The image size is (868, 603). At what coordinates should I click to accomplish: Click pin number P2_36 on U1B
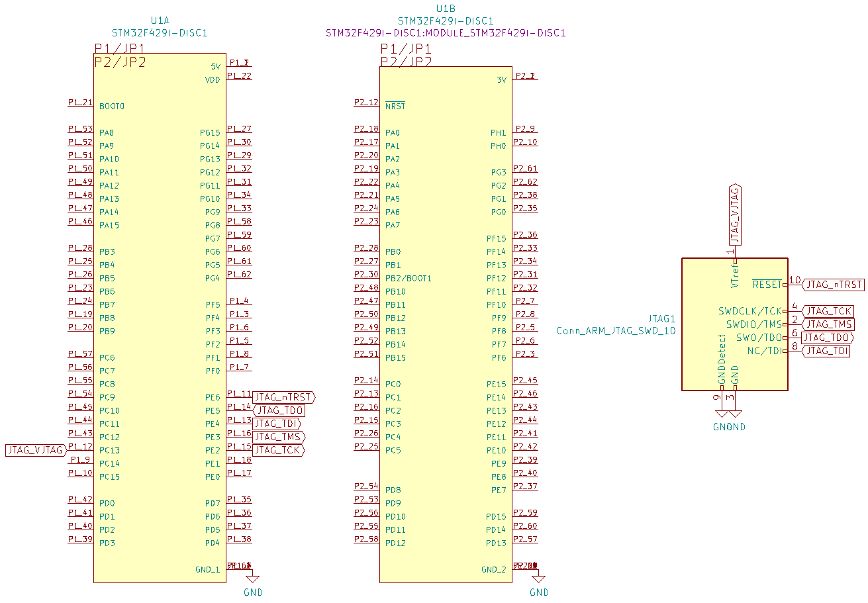click(x=525, y=234)
